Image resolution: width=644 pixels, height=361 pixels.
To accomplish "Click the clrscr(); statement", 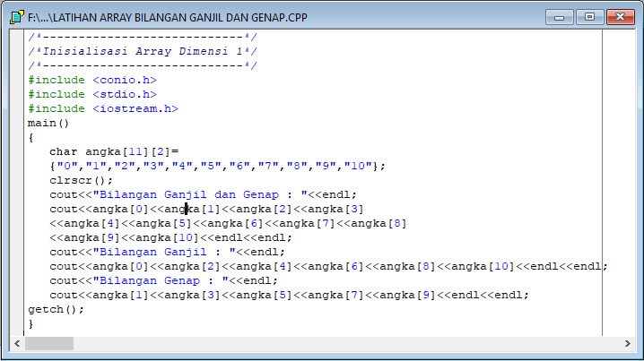I will [x=81, y=181].
